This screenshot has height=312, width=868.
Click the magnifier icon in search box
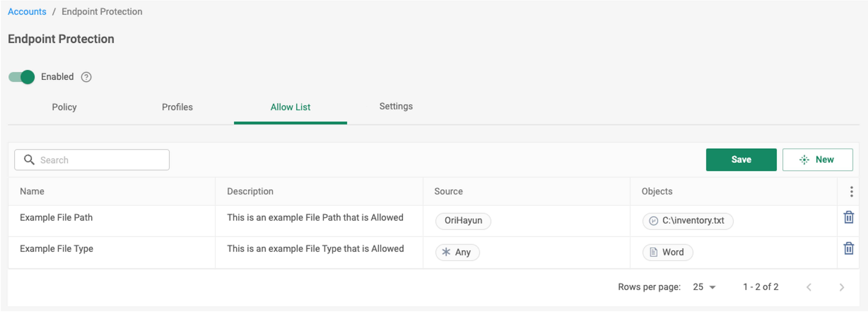click(29, 160)
